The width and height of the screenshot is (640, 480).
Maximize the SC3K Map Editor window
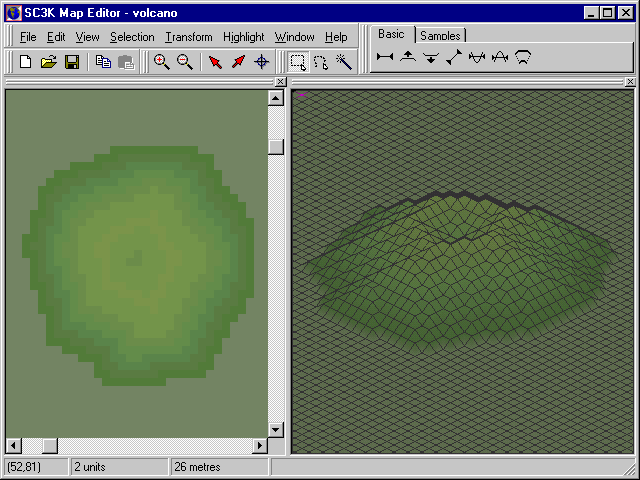(x=608, y=13)
